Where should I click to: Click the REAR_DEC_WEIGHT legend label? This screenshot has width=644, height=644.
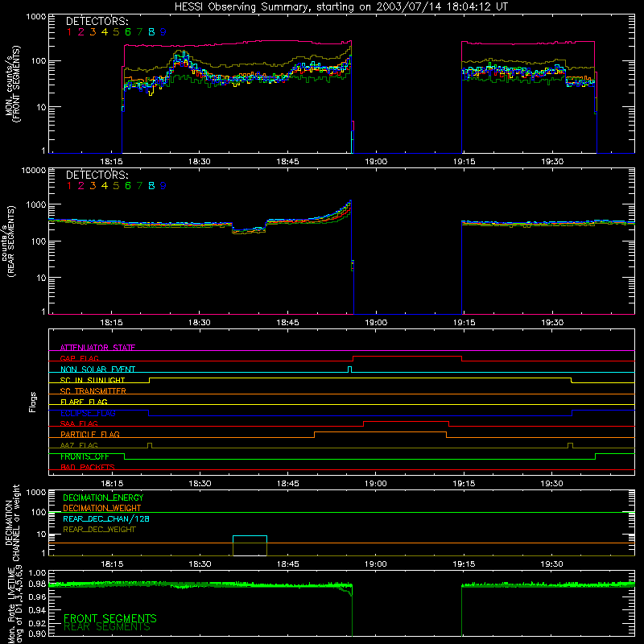[99, 530]
